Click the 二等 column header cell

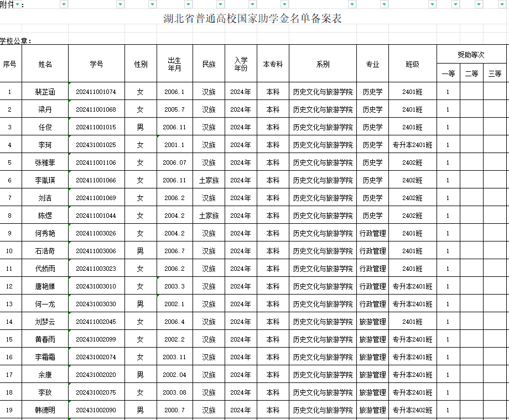point(471,73)
